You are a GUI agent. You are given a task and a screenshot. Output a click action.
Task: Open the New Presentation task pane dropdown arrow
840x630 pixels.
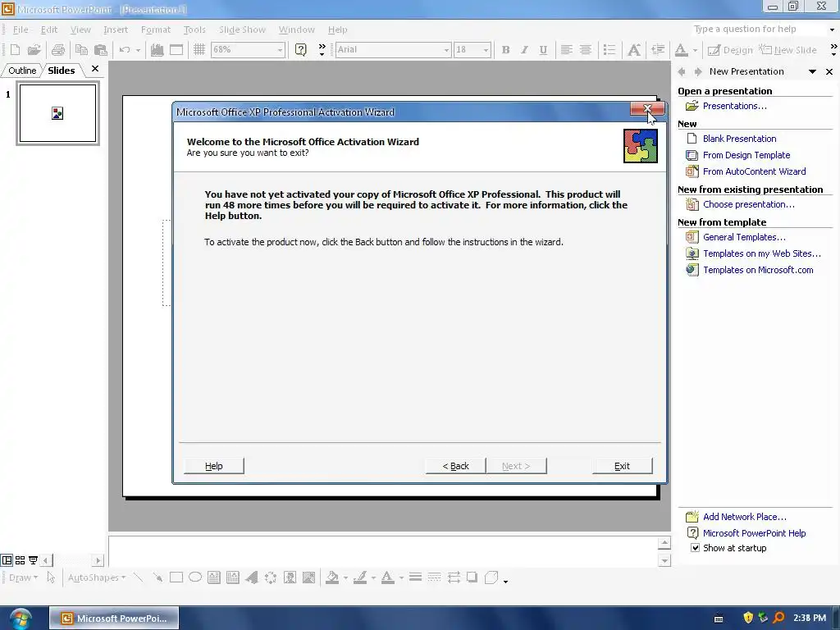[812, 71]
